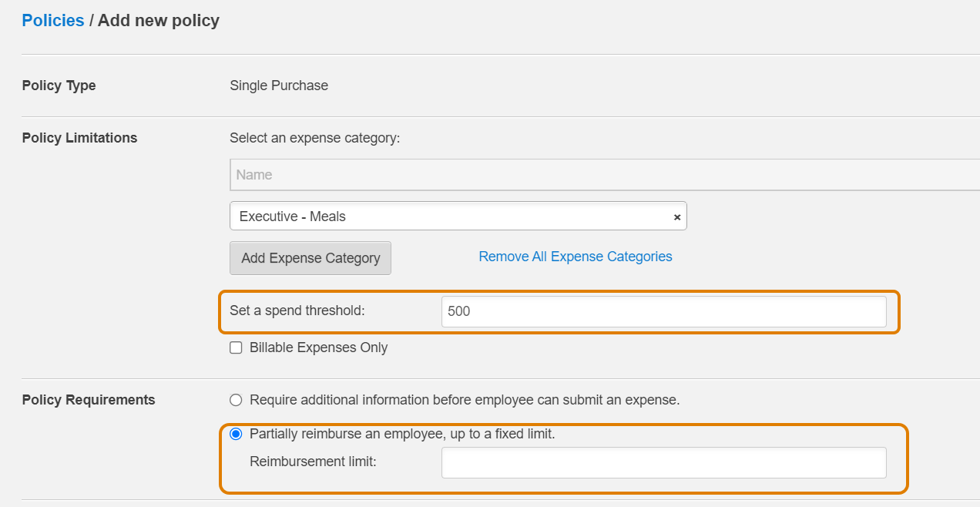Click the expense category Name search field
The image size is (980, 507).
point(605,175)
